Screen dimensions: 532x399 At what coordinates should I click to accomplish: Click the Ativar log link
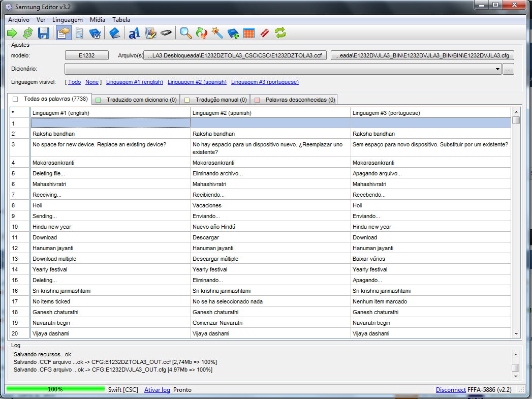157,390
